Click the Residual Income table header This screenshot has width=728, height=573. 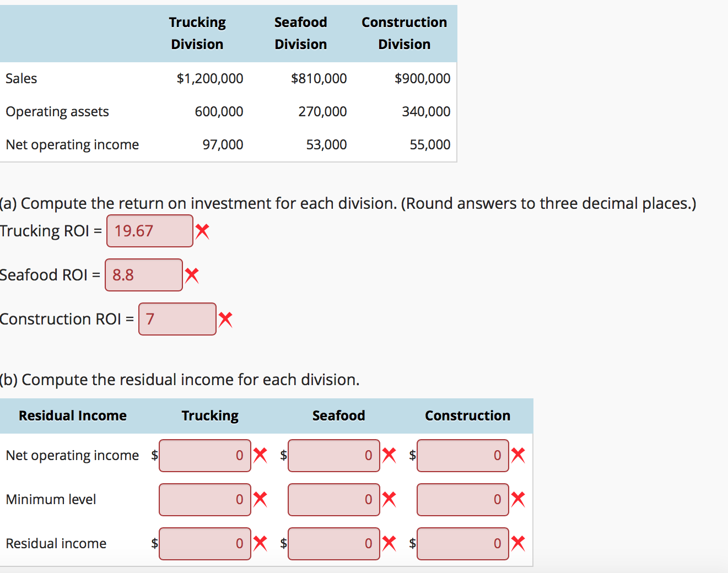pos(73,415)
